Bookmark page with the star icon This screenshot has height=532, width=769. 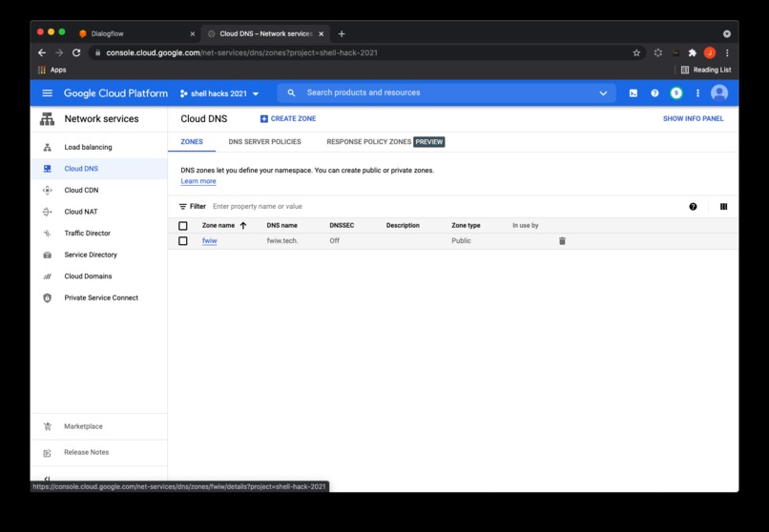point(636,52)
